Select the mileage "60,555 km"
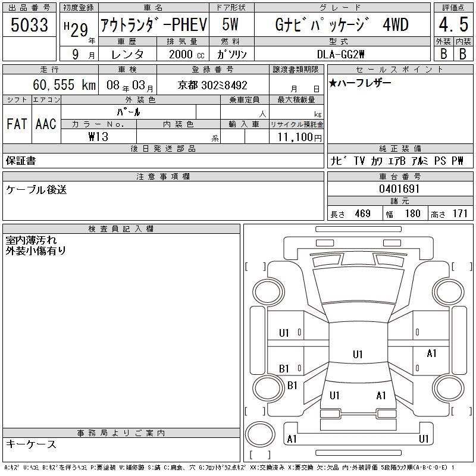Screen dimensions: 476x476 tap(64, 84)
